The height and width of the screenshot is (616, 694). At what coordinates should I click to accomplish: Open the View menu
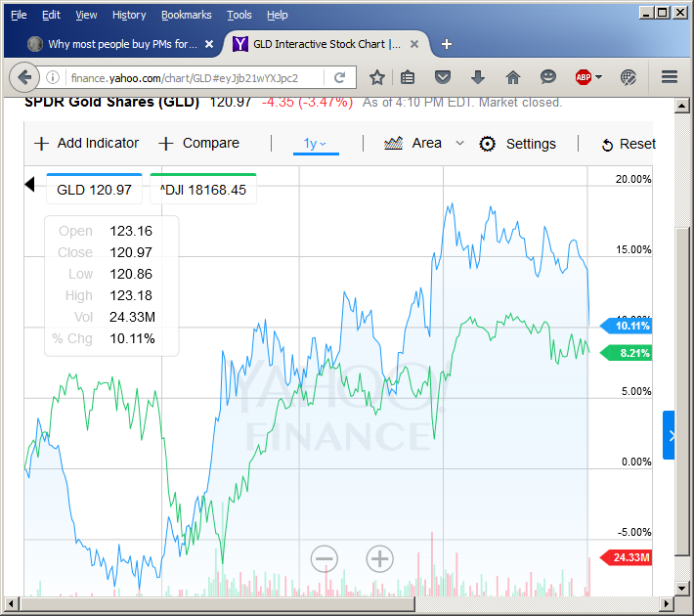pos(86,15)
